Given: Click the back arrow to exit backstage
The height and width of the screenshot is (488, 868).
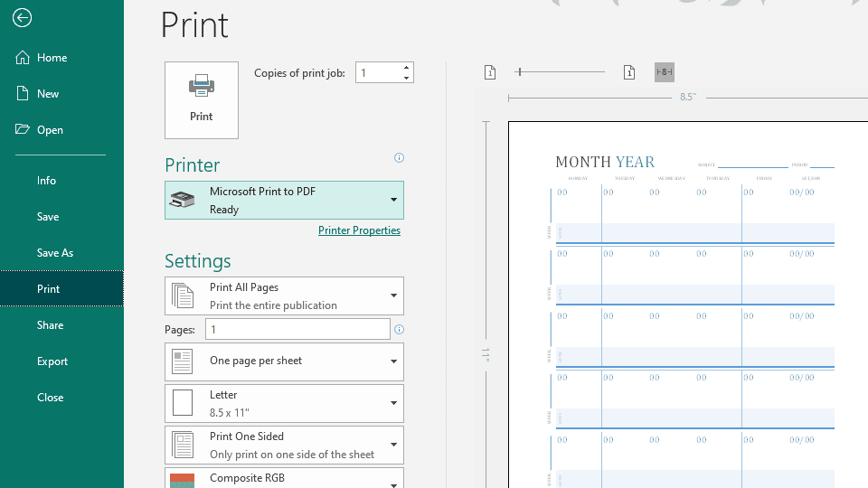Looking at the screenshot, I should pyautogui.click(x=22, y=18).
